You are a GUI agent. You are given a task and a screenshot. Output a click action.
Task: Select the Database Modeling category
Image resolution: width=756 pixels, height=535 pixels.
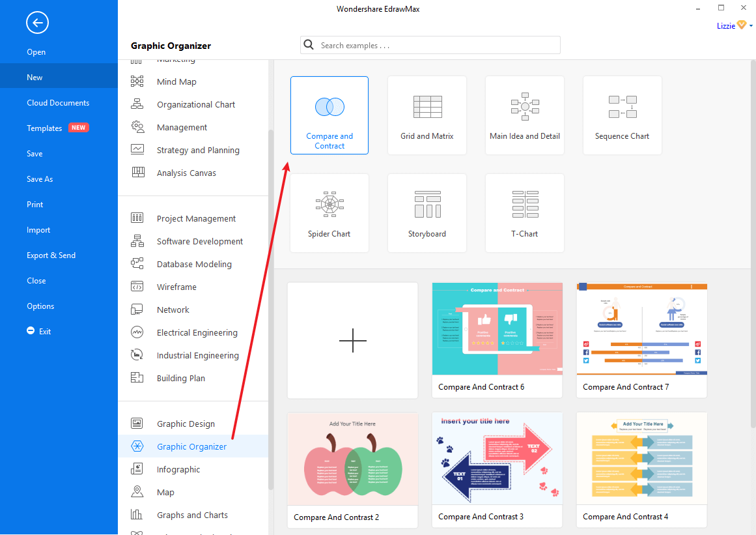point(137,263)
